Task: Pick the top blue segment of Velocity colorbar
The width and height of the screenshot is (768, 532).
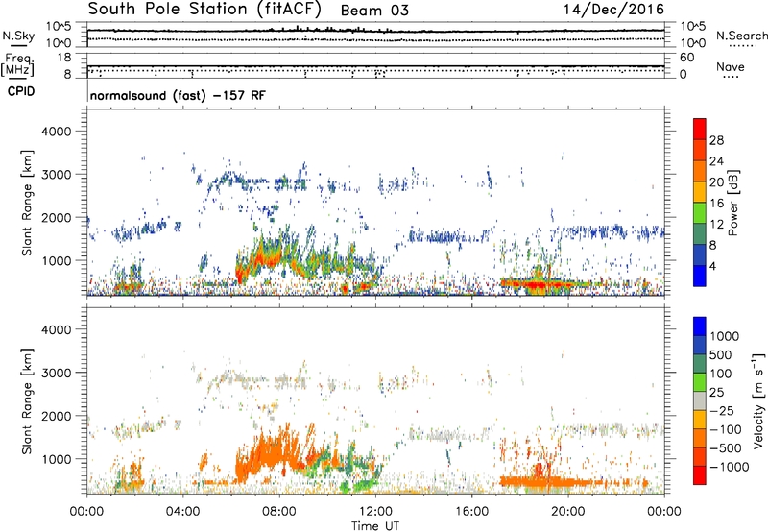Action: click(x=700, y=326)
